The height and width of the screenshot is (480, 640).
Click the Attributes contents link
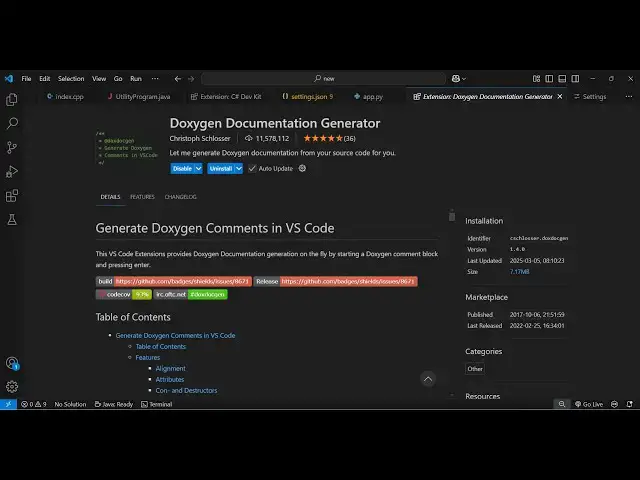pos(170,379)
